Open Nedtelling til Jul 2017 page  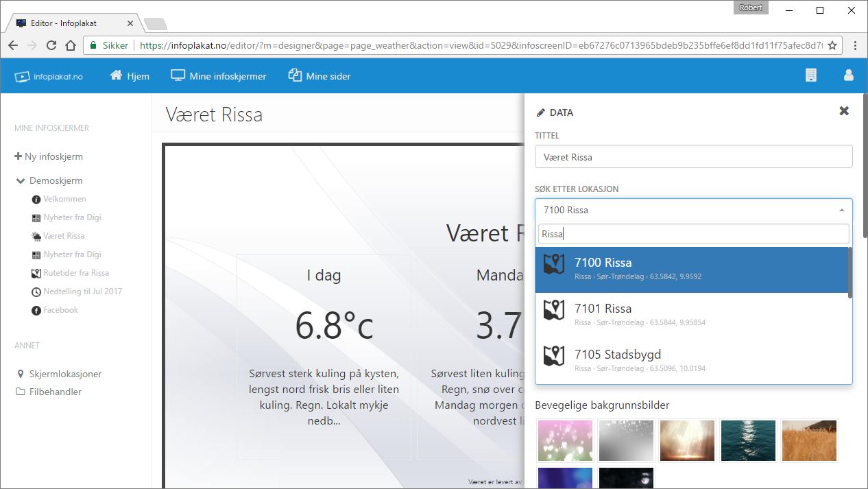pos(82,291)
